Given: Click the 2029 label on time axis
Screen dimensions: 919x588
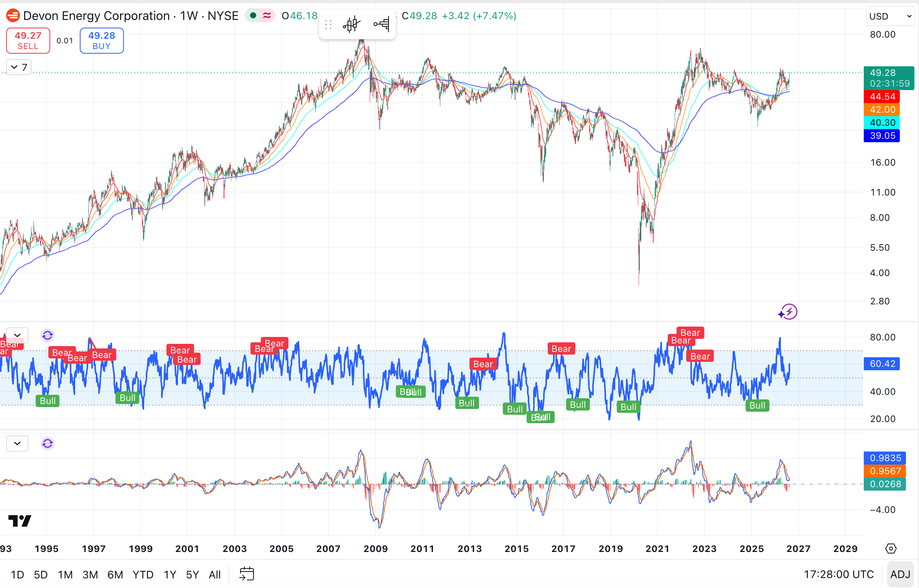Looking at the screenshot, I should [845, 549].
